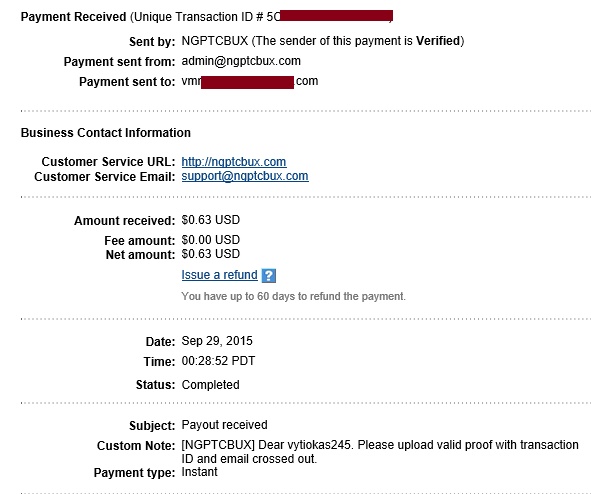
Task: Click the $0.63 USD amount received value
Action: (210, 220)
